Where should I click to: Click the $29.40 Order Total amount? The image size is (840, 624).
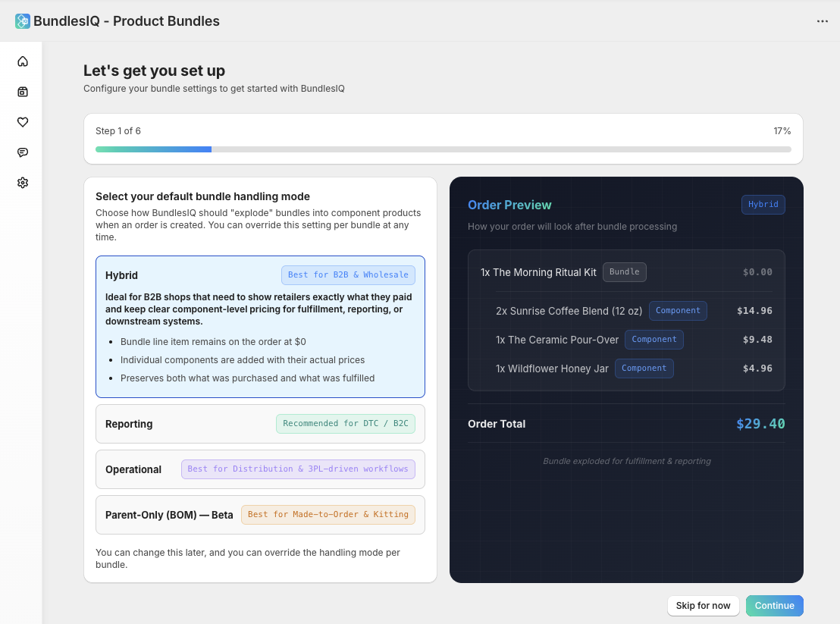760,423
